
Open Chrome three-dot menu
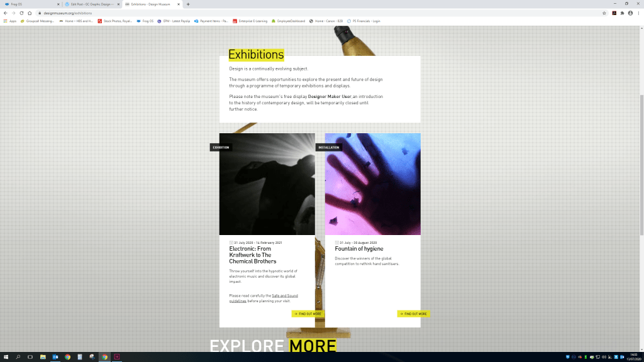638,13
